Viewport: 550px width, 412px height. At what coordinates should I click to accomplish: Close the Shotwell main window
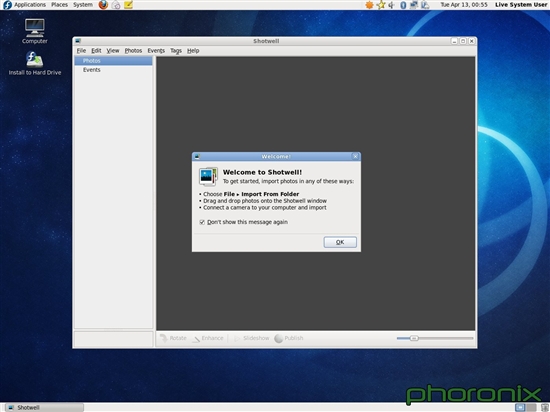click(471, 41)
